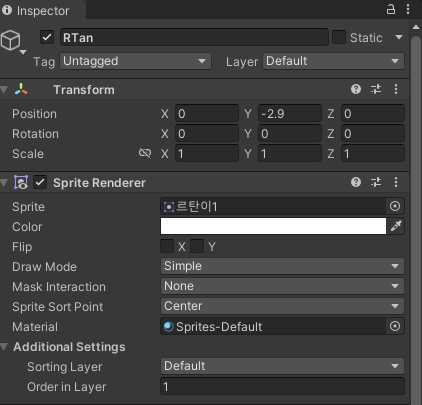
Task: Click the Sprite Renderer component title
Action: click(x=99, y=183)
